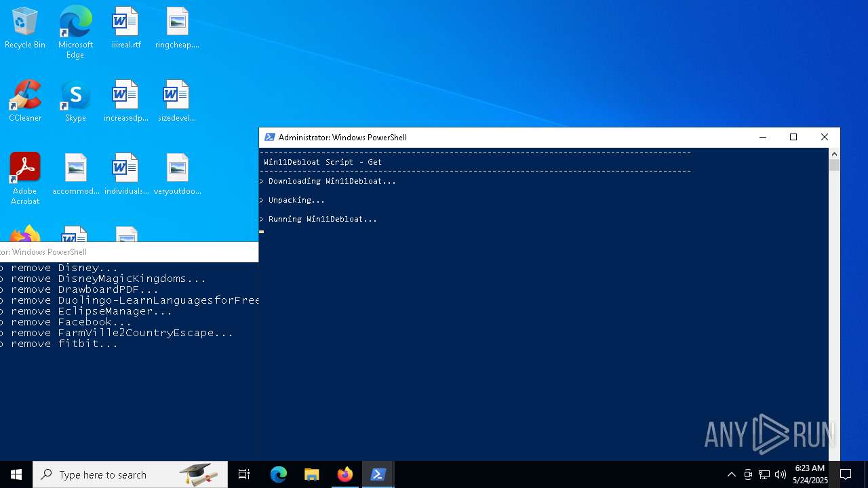Click the background PowerShell window title bar
This screenshot has width=868, height=488.
pyautogui.click(x=129, y=252)
